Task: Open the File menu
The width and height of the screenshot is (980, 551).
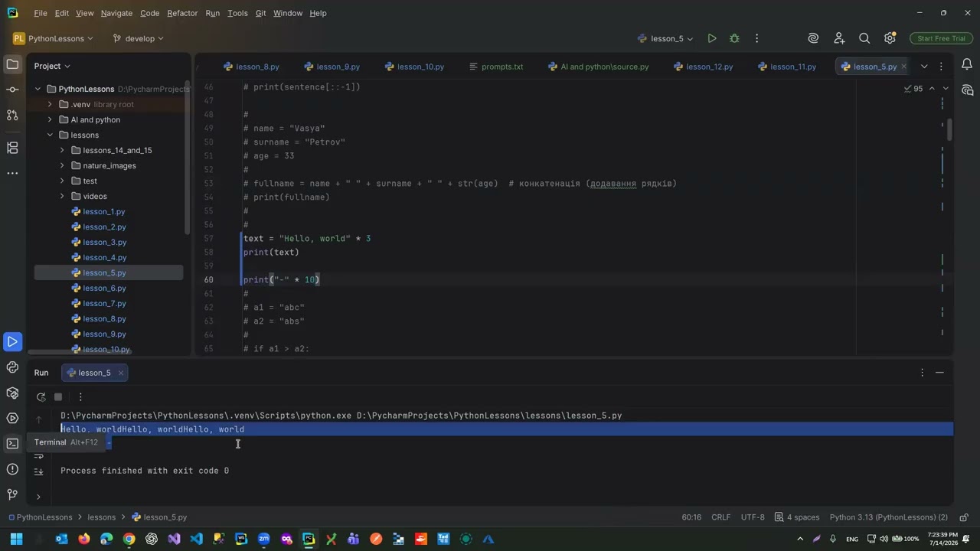Action: click(x=41, y=13)
